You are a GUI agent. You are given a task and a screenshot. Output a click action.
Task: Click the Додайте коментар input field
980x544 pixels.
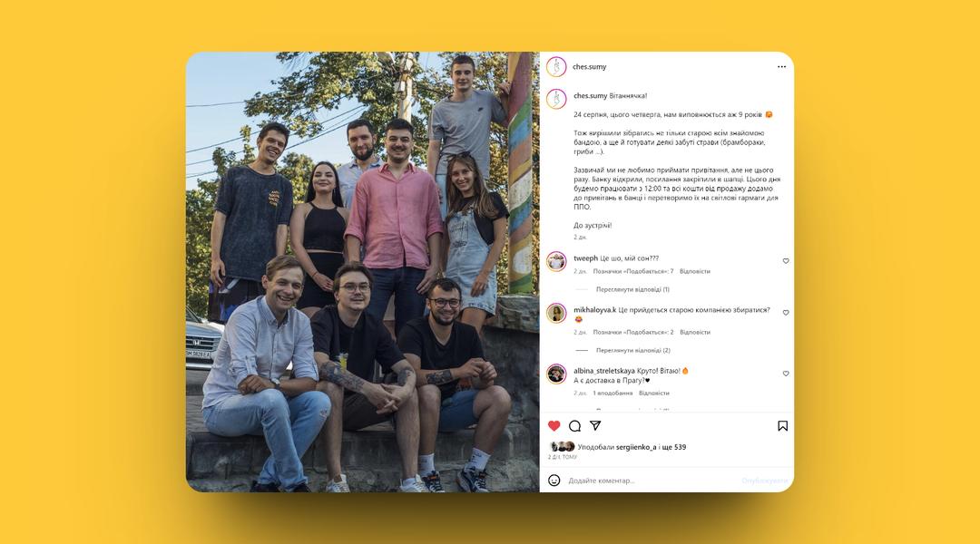(650, 481)
